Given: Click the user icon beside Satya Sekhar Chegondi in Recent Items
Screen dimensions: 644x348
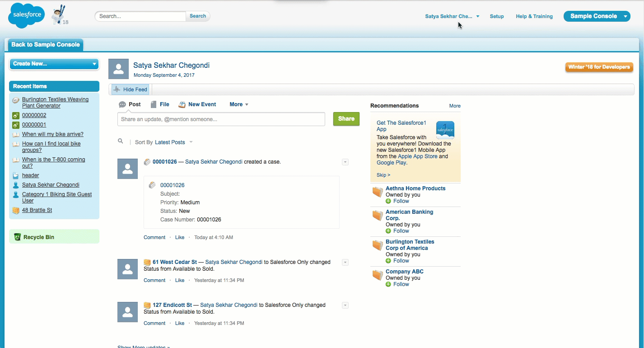Looking at the screenshot, I should (16, 185).
